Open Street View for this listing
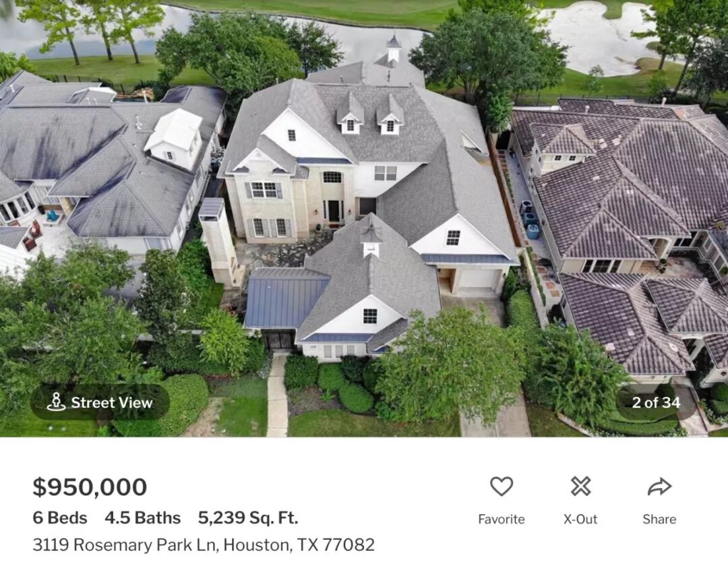Image resolution: width=728 pixels, height=587 pixels. 100,402
